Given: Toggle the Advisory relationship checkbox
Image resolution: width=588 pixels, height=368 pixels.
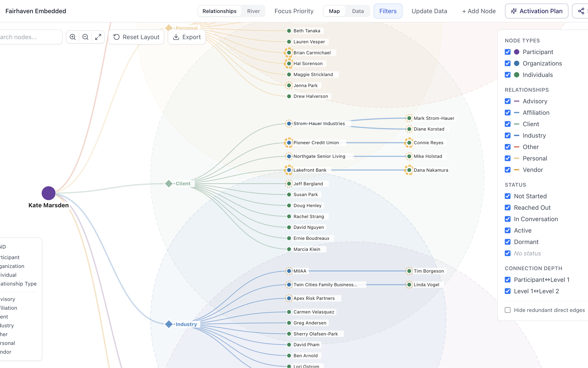Looking at the screenshot, I should (508, 101).
